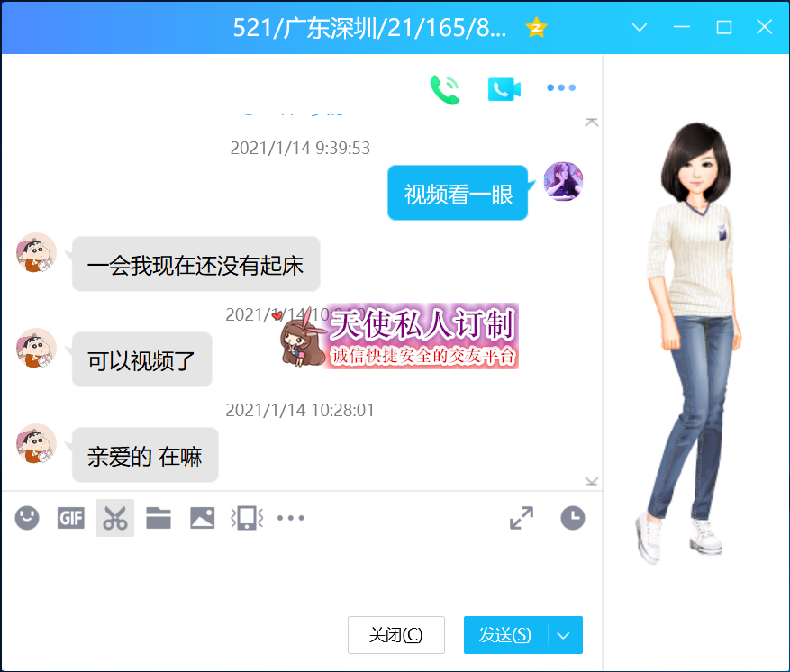
Task: Open the title bar dropdown menu chevron
Action: [x=640, y=27]
